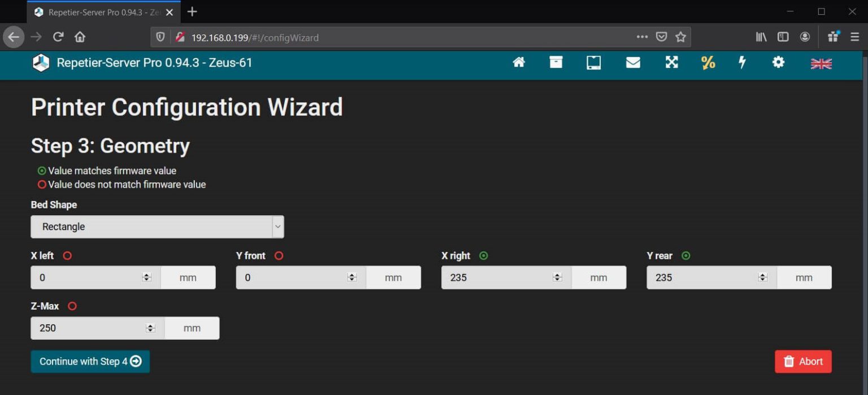The height and width of the screenshot is (395, 868).
Task: Abort the configuration wizard
Action: pyautogui.click(x=802, y=361)
